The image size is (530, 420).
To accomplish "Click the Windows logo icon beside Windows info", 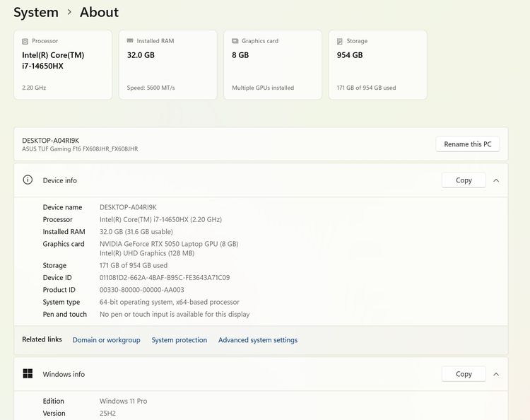I will pyautogui.click(x=28, y=373).
